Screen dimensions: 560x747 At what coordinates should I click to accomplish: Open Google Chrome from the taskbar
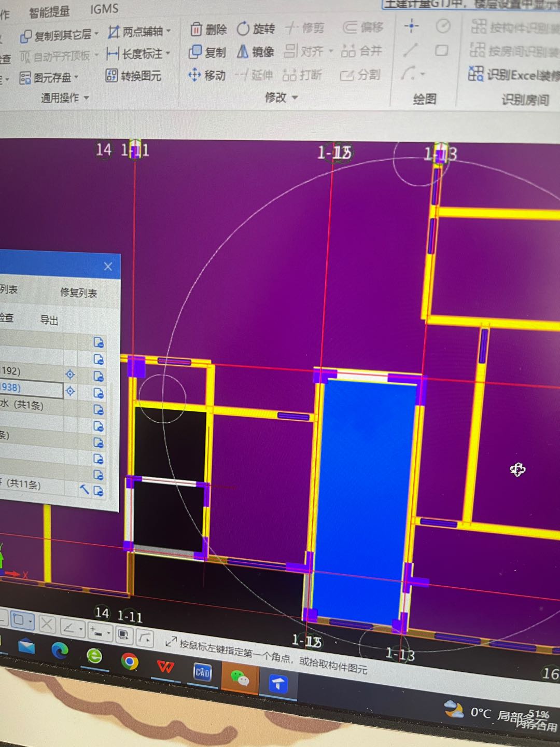click(x=129, y=661)
